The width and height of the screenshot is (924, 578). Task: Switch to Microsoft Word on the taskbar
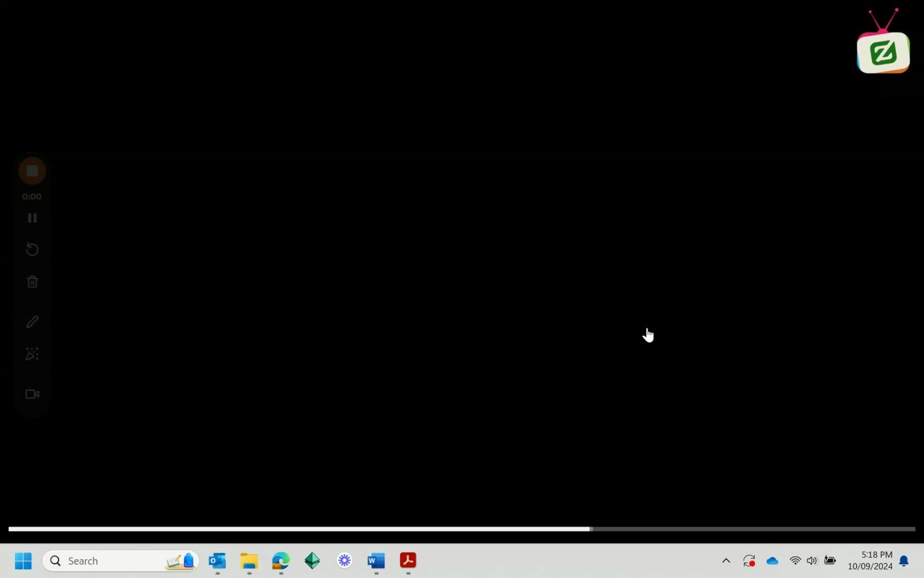tap(376, 561)
